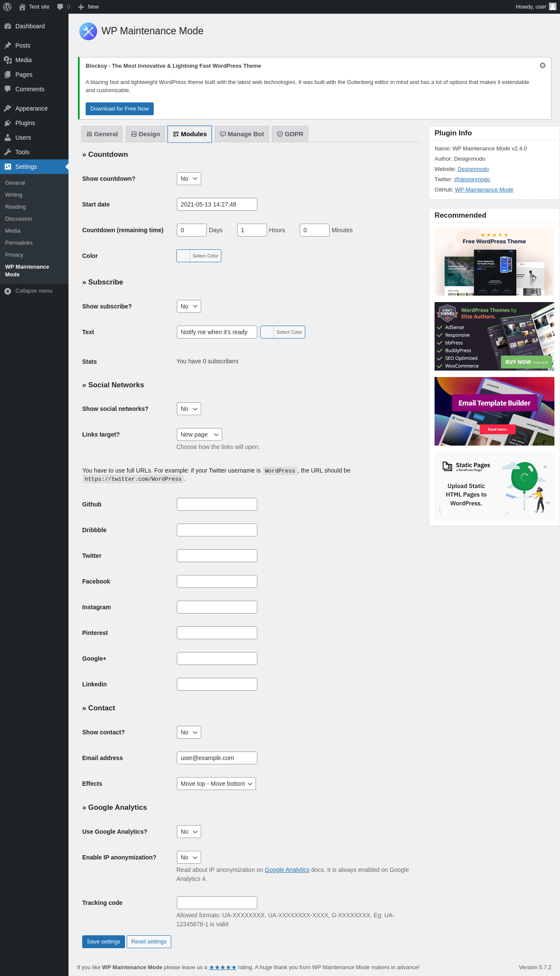The image size is (560, 976).
Task: Open the Reading settings submenu item
Action: [15, 207]
